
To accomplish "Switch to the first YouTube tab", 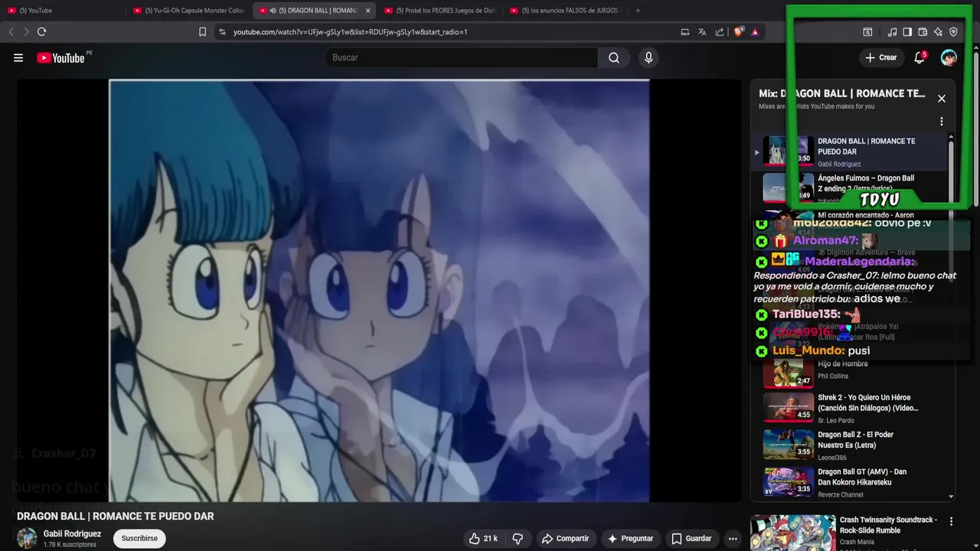I will [63, 11].
